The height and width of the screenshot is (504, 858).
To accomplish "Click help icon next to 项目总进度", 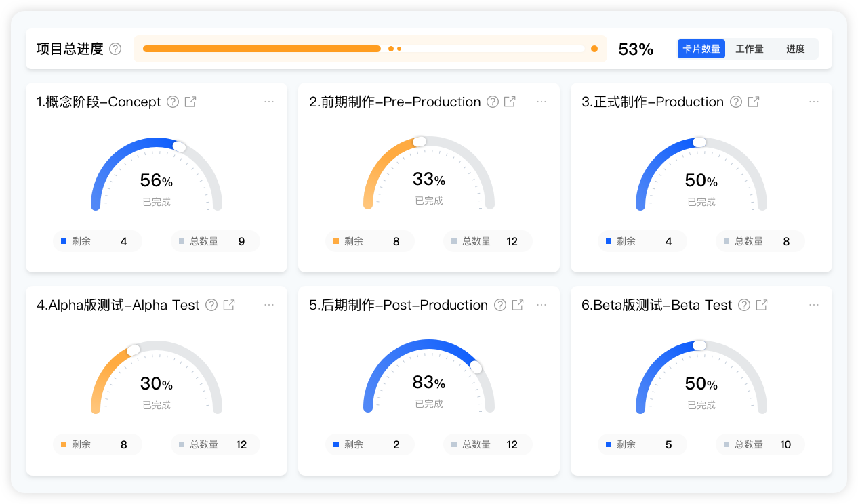I will [115, 49].
